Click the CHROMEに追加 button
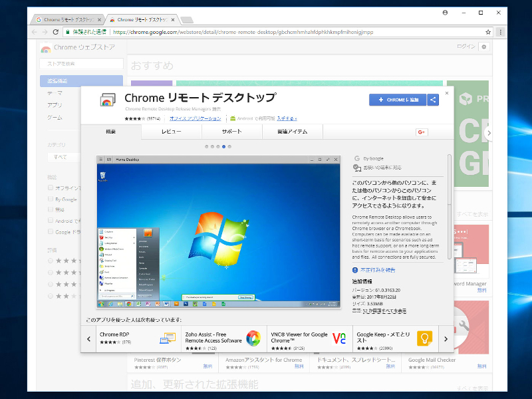Screen dimensions: 532x399 (x=398, y=100)
